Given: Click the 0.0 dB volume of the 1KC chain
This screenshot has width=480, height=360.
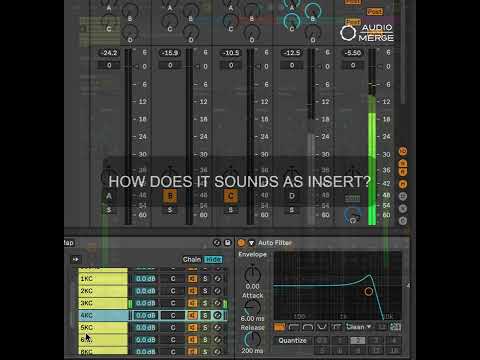Looking at the screenshot, I should tap(145, 279).
